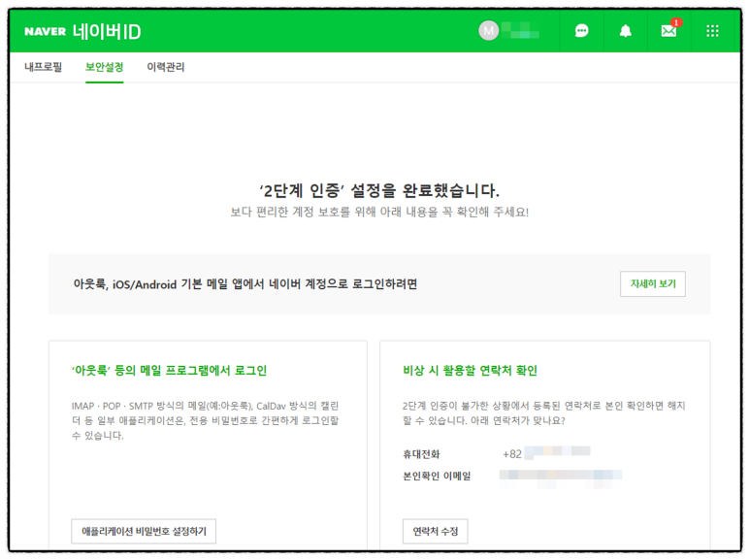Click the 아웃룩, iOS/Android banner text
The width and height of the screenshot is (750, 560).
(245, 284)
